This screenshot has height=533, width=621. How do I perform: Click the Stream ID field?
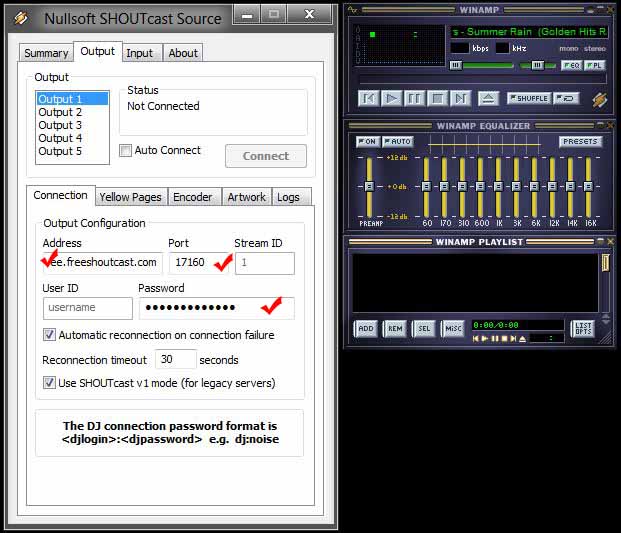click(265, 263)
